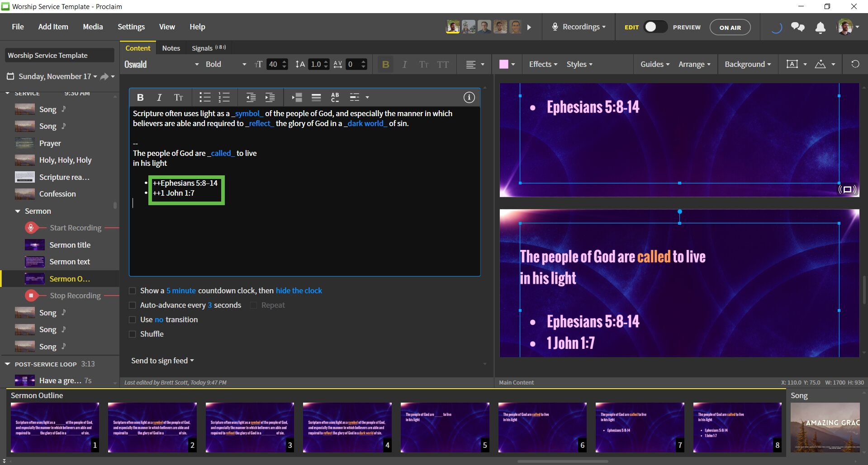Click the slide break icon in editor

coord(297,97)
